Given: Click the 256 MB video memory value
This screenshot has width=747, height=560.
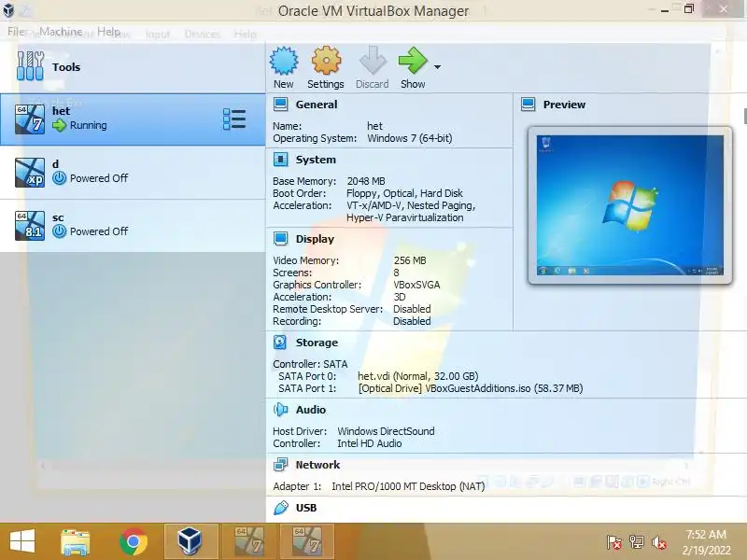Looking at the screenshot, I should coord(410,260).
